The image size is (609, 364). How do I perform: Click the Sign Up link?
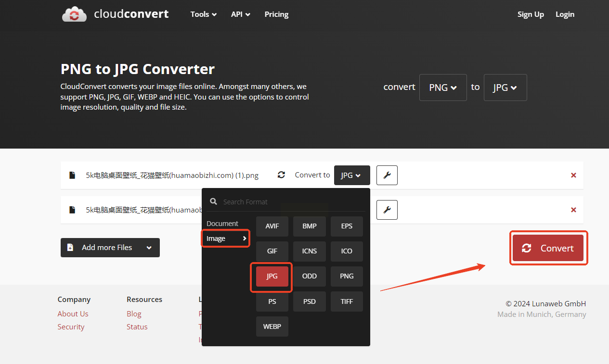click(x=531, y=14)
